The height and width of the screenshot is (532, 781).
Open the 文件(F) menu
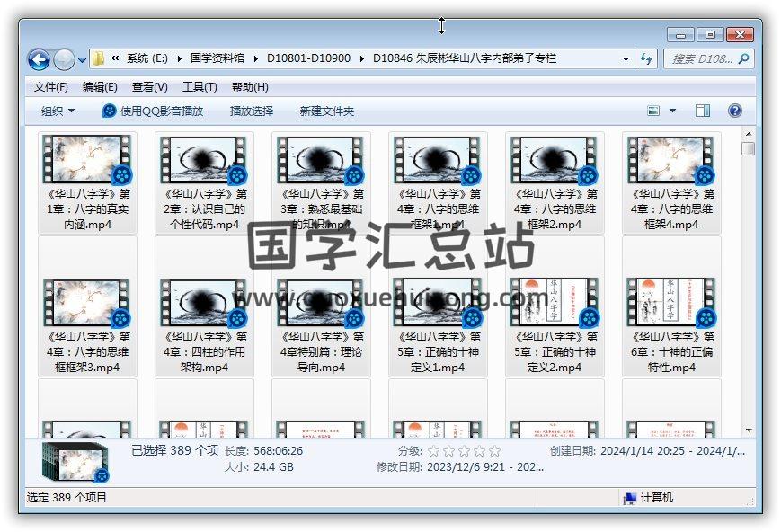click(x=51, y=87)
